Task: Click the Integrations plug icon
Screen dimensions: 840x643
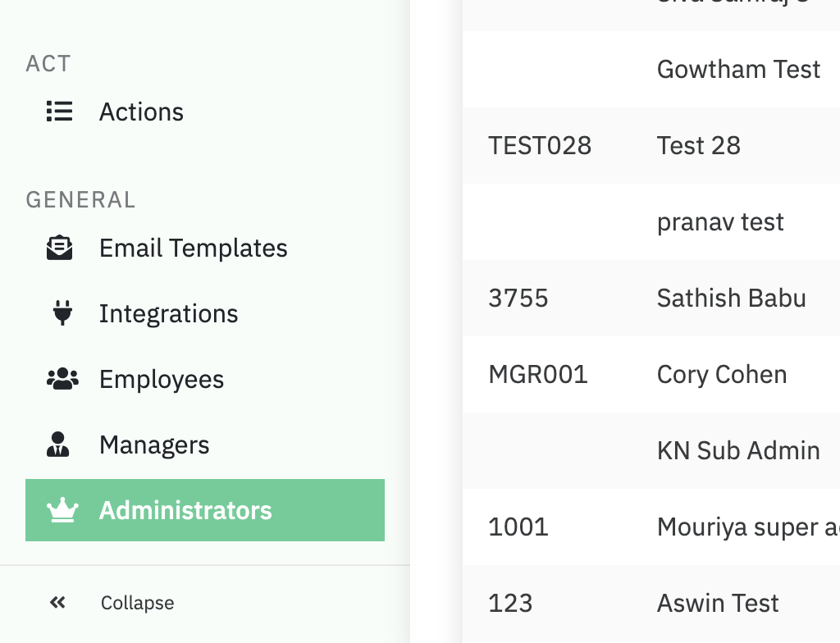Action: 62,313
